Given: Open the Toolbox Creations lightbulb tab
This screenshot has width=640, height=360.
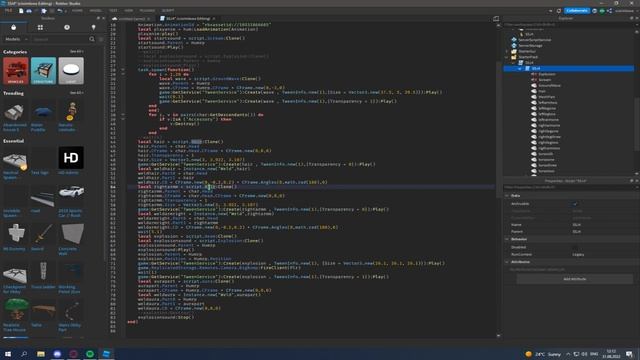Looking at the screenshot, I should click(93, 27).
